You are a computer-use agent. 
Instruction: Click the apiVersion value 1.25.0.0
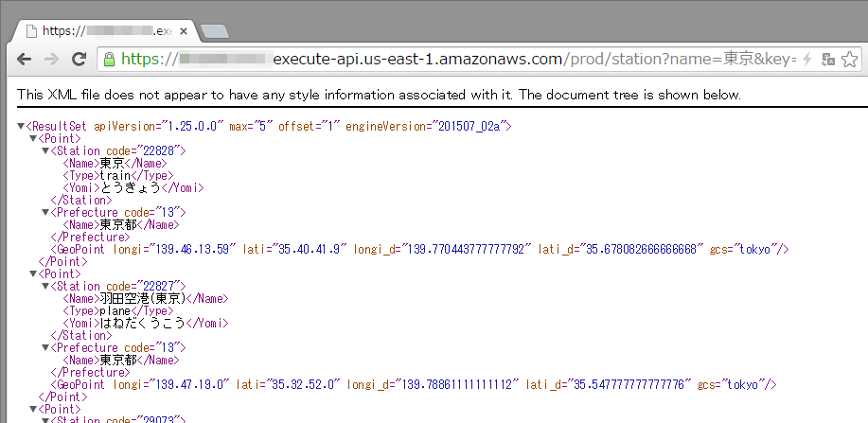191,126
